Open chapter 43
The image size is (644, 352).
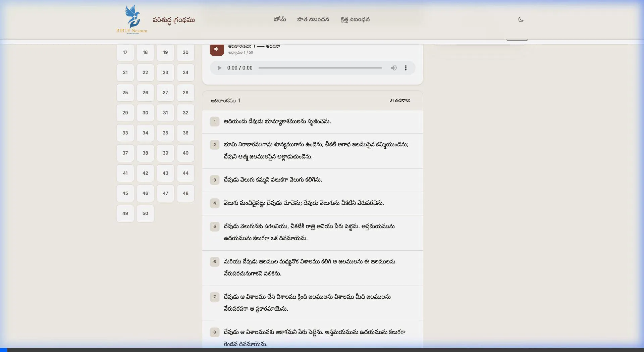tap(165, 173)
